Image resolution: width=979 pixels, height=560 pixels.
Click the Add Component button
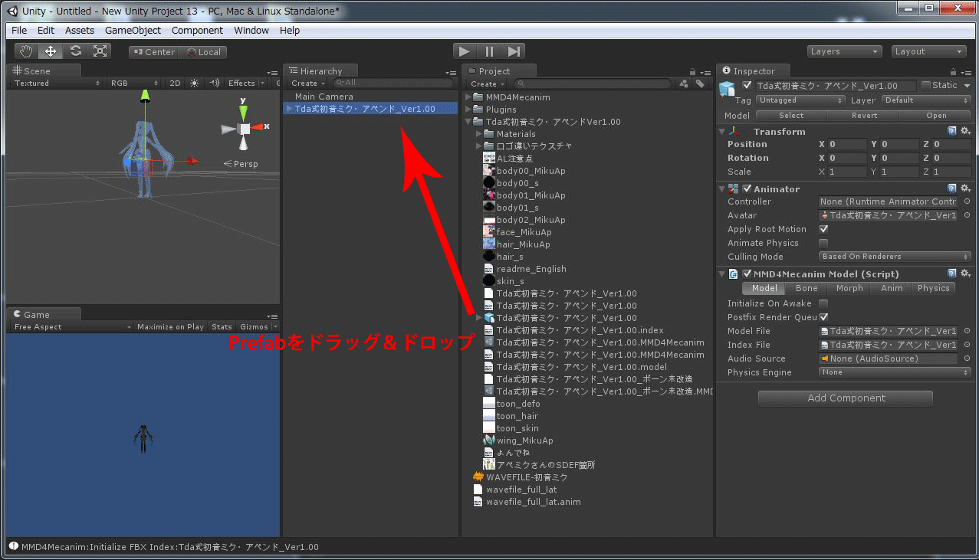pos(845,398)
